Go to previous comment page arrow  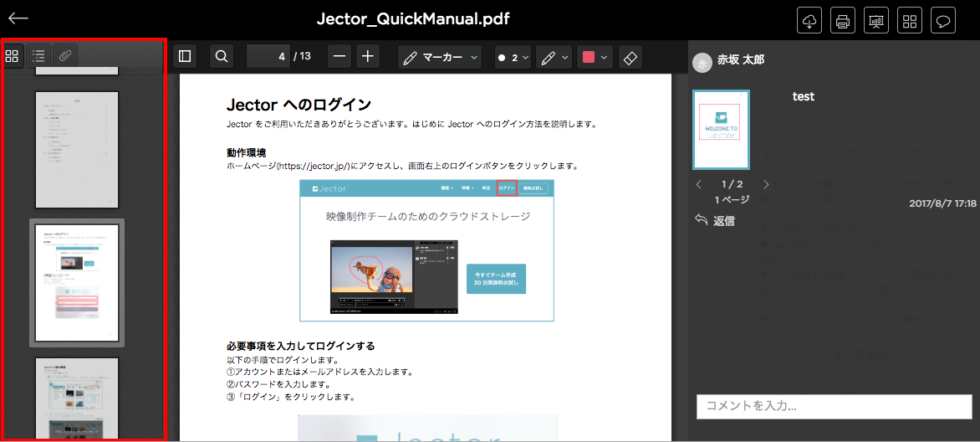[699, 184]
